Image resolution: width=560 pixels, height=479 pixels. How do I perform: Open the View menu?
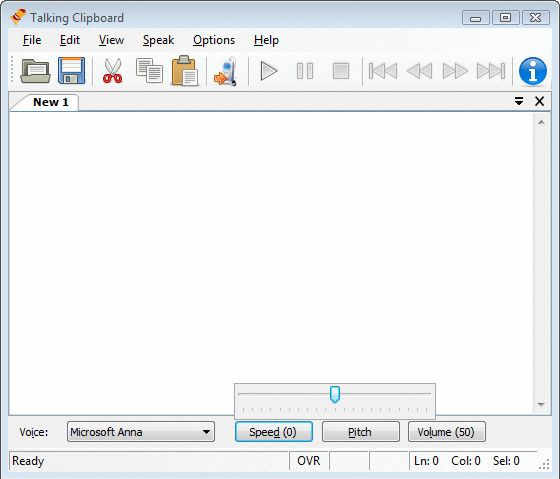coord(111,40)
